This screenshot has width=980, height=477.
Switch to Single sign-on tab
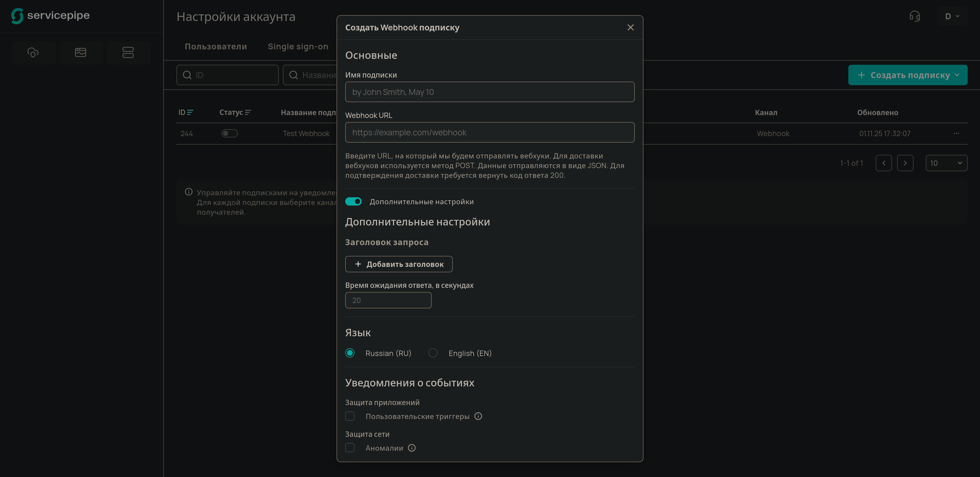pos(298,46)
